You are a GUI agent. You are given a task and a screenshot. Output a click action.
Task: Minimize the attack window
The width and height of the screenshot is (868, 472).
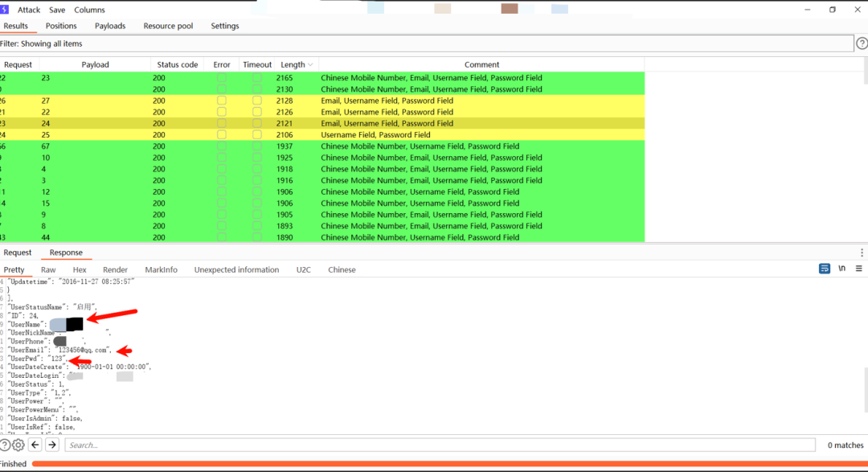point(808,10)
